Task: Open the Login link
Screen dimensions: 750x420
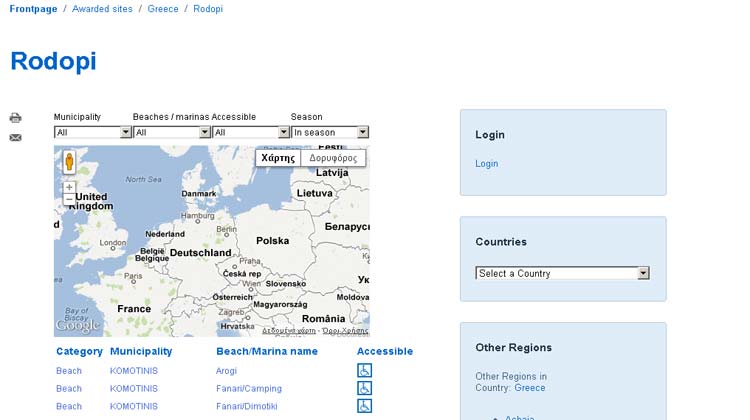Action: pyautogui.click(x=486, y=164)
